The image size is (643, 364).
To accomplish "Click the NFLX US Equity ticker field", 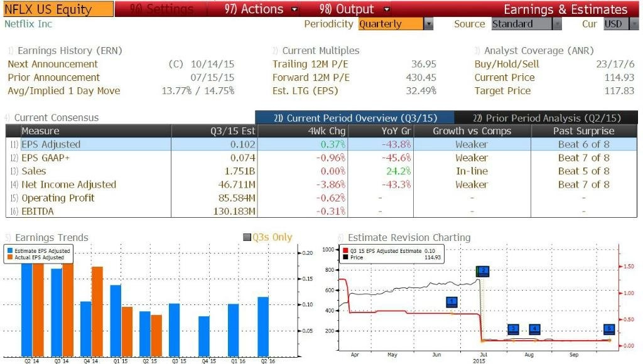I will 58,9.
